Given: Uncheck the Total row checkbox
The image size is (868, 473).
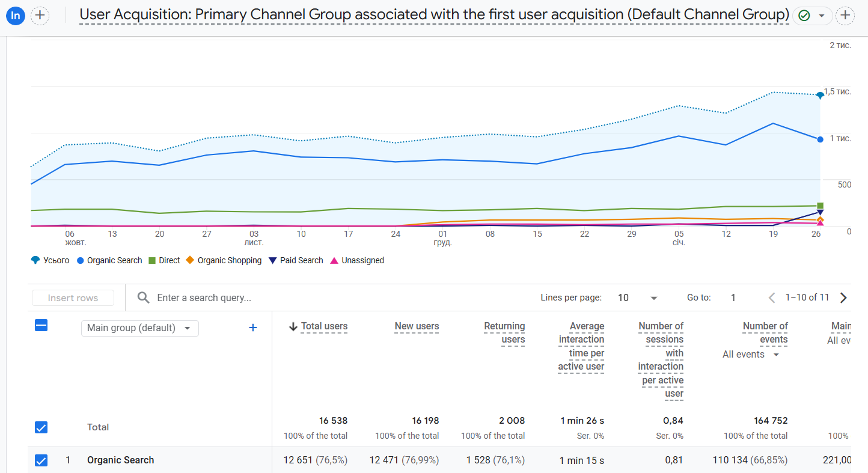Looking at the screenshot, I should coord(41,427).
